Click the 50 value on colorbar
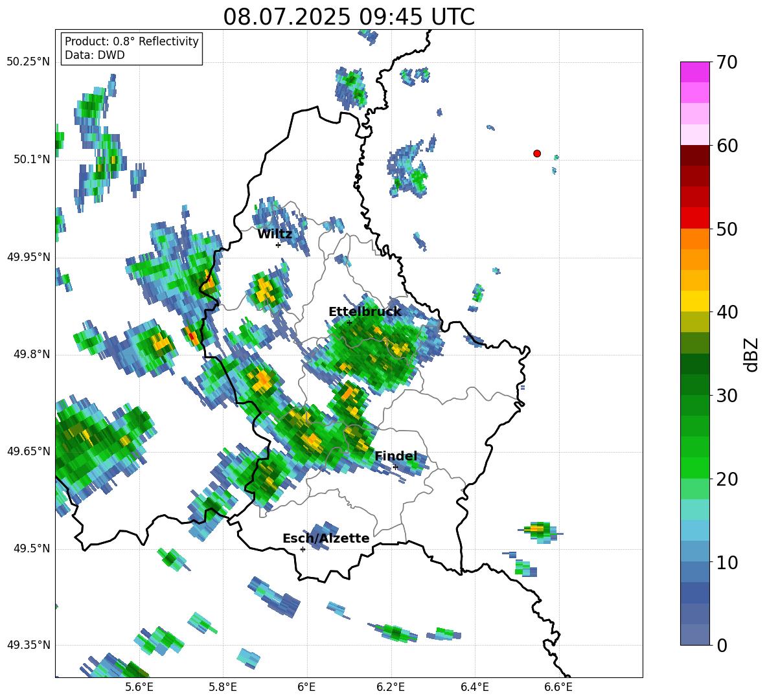 tap(726, 229)
